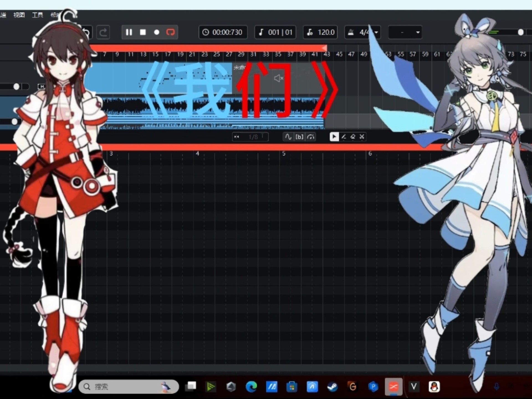Open QQ penguin icon on the taskbar

coord(434,387)
